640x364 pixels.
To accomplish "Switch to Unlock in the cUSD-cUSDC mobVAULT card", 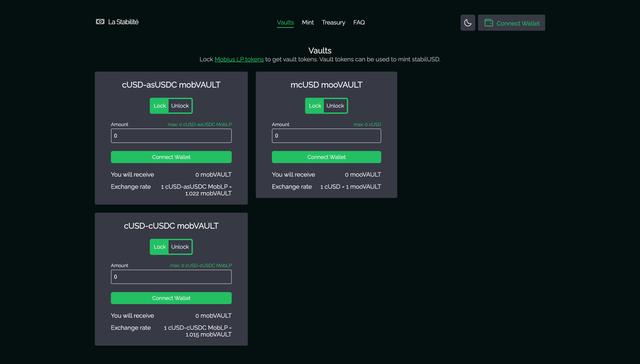I will [180, 247].
